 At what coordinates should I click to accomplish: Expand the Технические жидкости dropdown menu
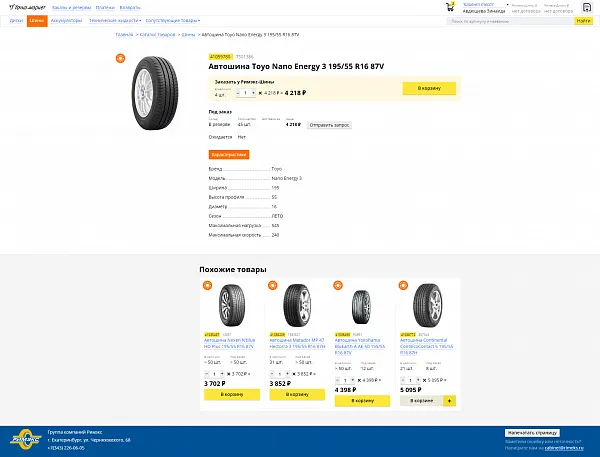coord(114,20)
